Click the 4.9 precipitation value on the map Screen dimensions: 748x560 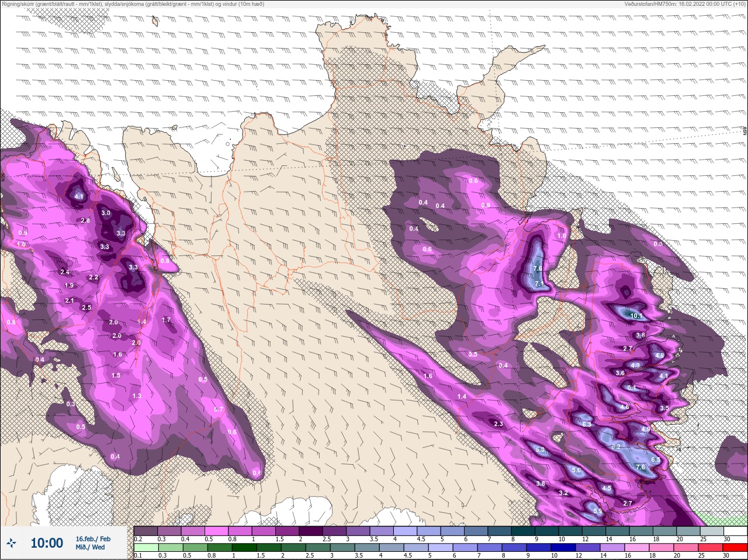pyautogui.click(x=645, y=430)
